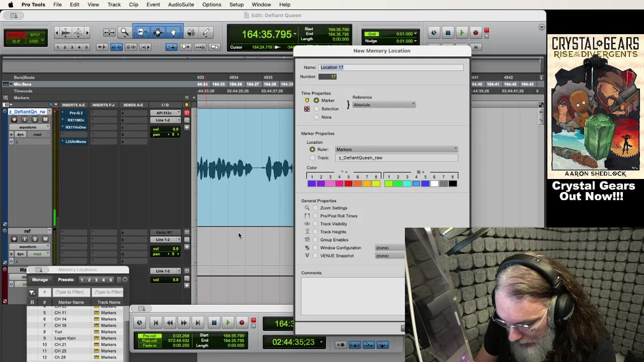The width and height of the screenshot is (644, 362).
Task: Select the Scrubber speaker tool
Action: point(191,33)
